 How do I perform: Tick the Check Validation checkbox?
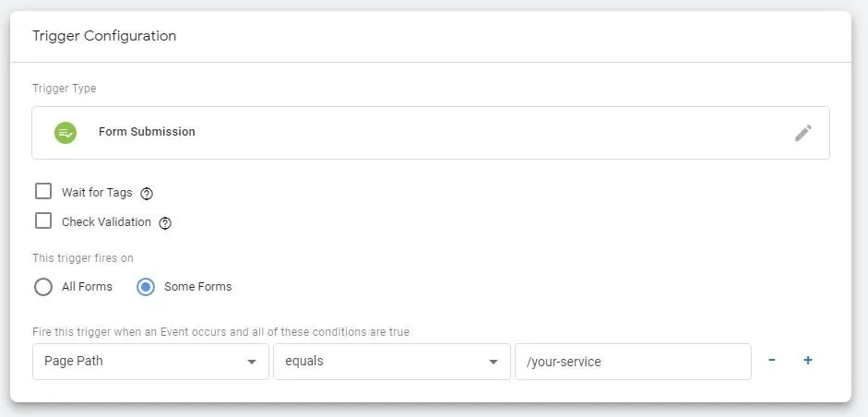pyautogui.click(x=43, y=221)
